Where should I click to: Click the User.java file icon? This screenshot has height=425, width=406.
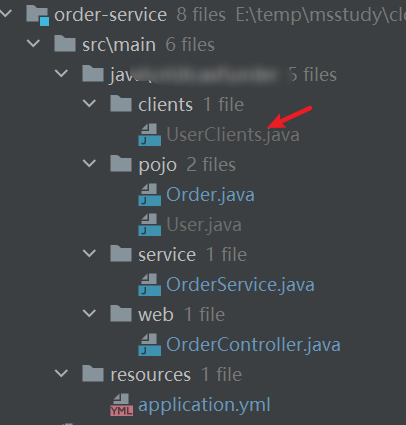[x=150, y=225]
